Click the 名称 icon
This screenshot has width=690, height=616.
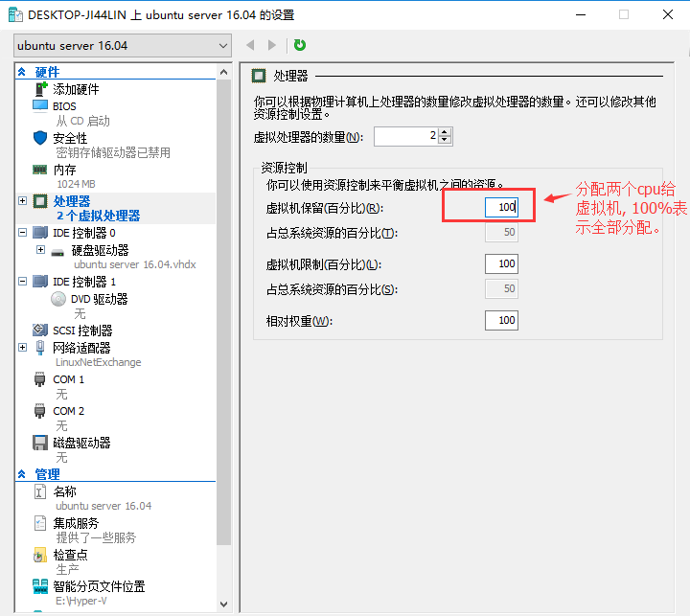coord(40,491)
